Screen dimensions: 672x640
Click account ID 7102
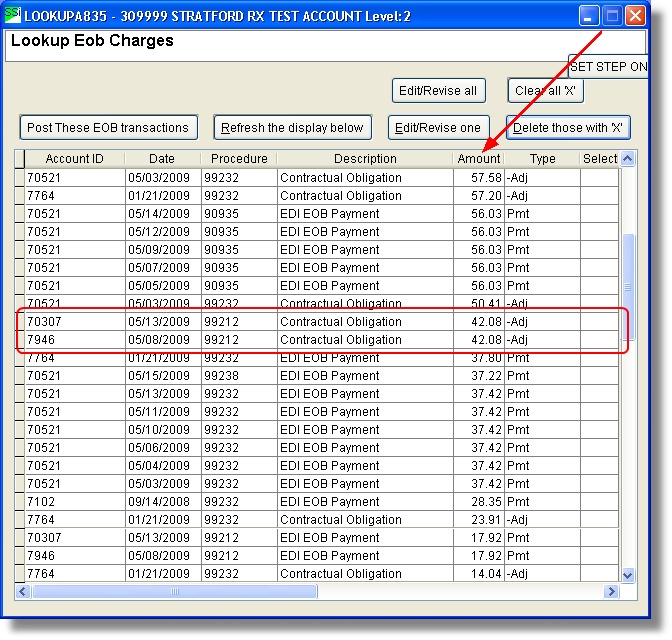pos(41,502)
